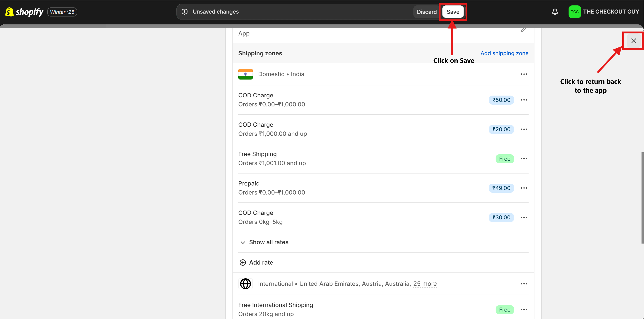The width and height of the screenshot is (644, 319).
Task: Click the International globe icon
Action: [245, 284]
